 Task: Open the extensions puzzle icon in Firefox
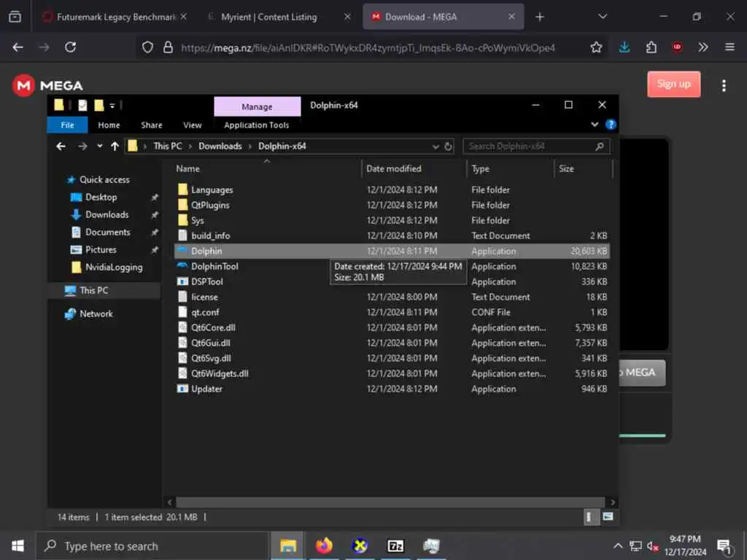pyautogui.click(x=651, y=47)
